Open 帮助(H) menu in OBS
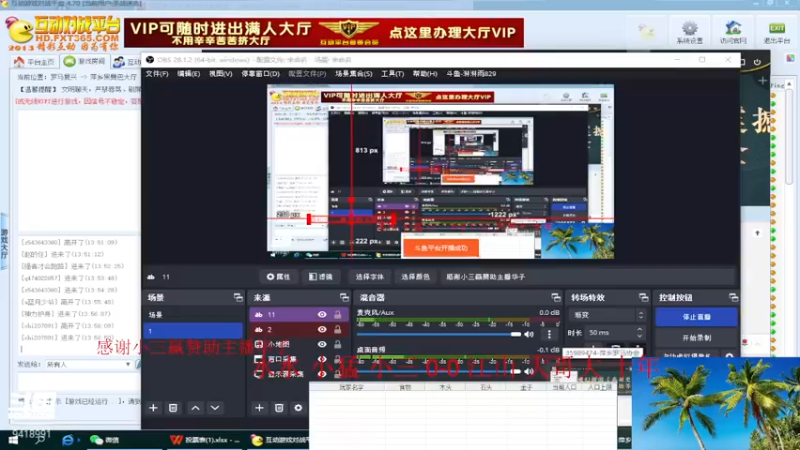This screenshot has width=800, height=450. click(x=425, y=74)
